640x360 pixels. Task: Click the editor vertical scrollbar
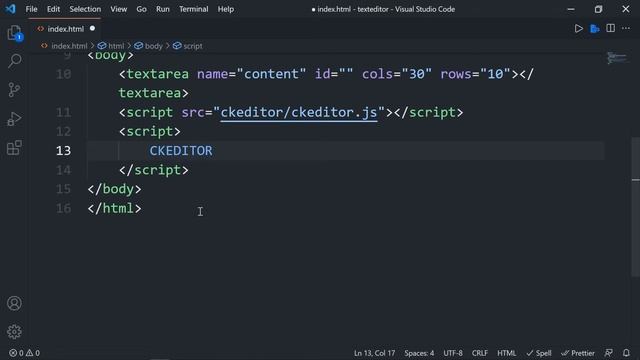pos(636,207)
